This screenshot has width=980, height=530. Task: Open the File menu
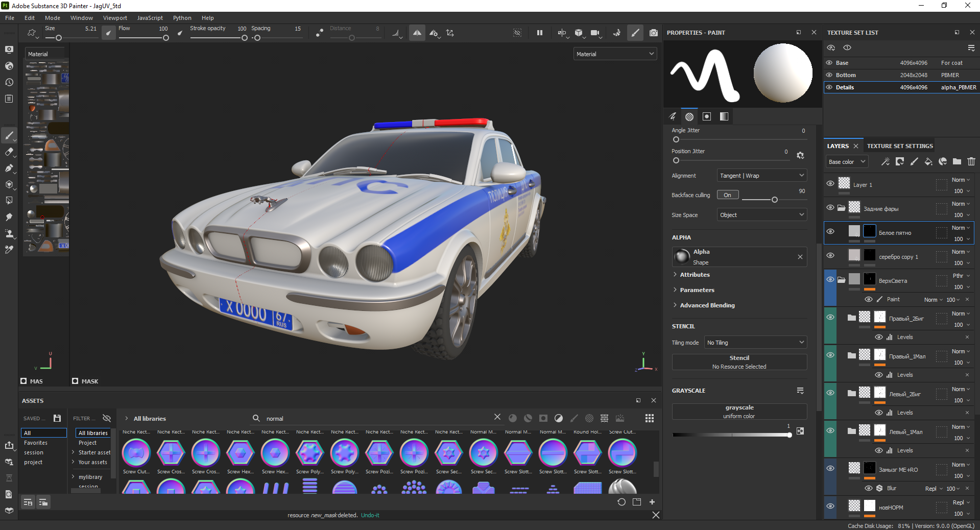click(10, 18)
